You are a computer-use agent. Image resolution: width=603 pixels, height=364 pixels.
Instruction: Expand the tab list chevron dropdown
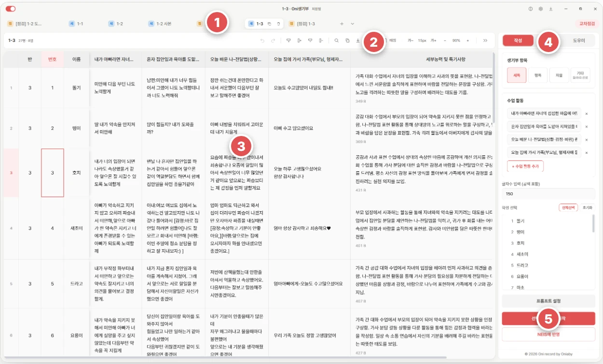[x=353, y=24]
